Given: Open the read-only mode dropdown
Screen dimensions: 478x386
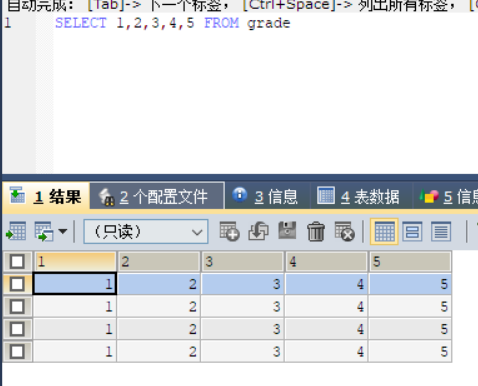Looking at the screenshot, I should tap(146, 232).
